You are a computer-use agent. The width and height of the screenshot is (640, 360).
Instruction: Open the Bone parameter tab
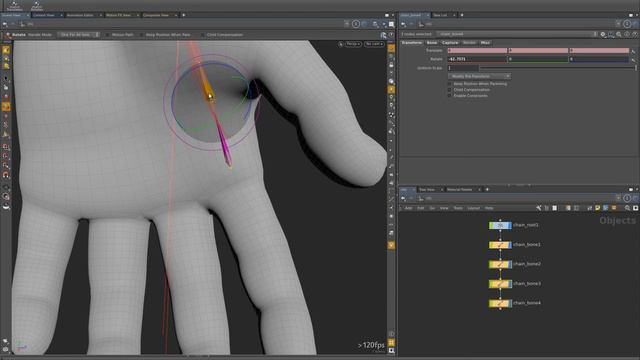(x=431, y=43)
